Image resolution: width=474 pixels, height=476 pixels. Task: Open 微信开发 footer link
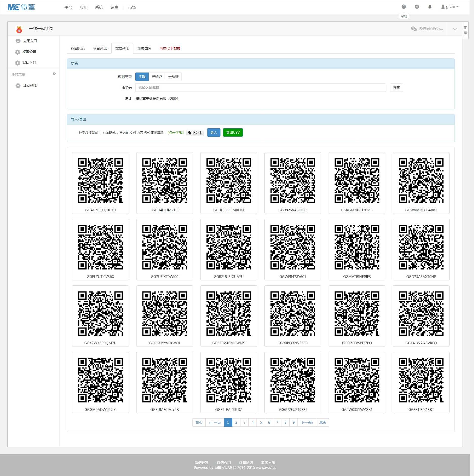coord(201,463)
